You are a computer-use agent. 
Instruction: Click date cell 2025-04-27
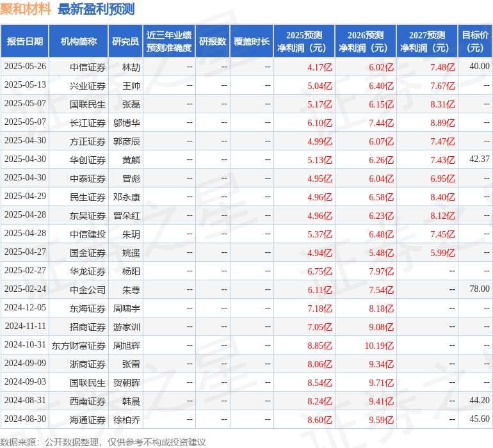tap(25, 252)
